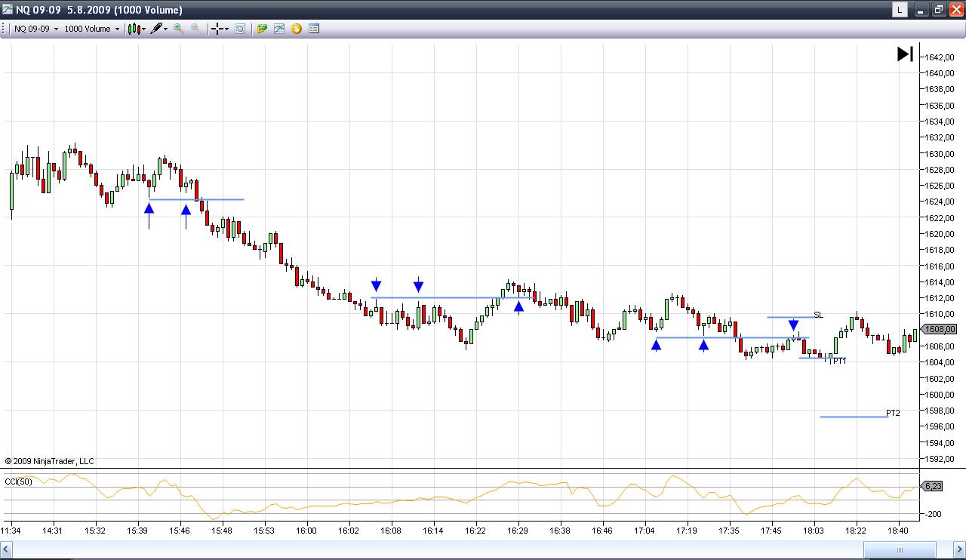Click the 1642,00 price axis label
The image size is (966, 560).
tap(940, 57)
